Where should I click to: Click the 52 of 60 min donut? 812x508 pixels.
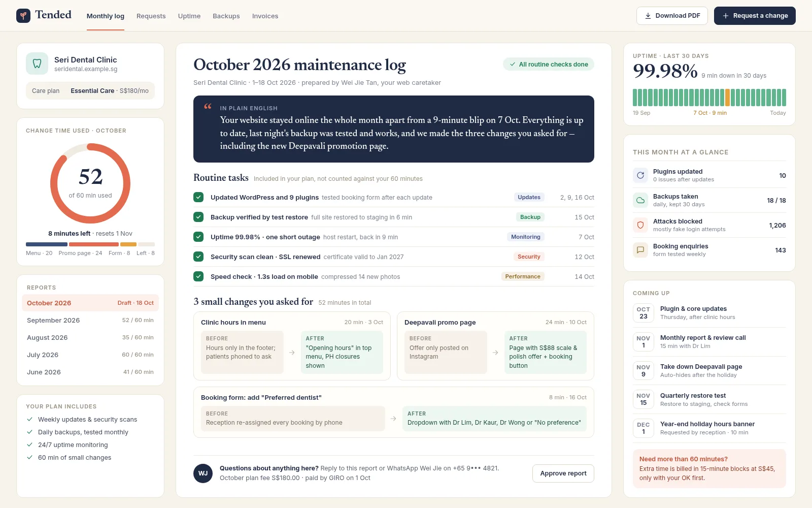(90, 183)
